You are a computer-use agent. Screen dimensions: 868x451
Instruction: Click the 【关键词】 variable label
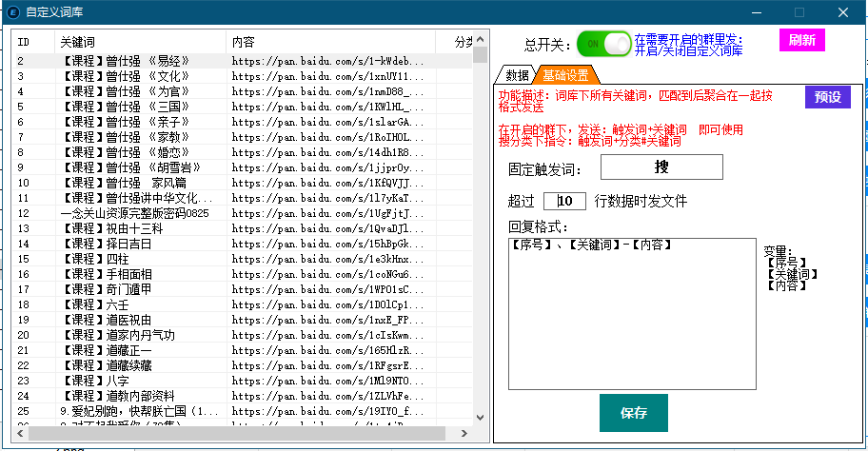(792, 274)
